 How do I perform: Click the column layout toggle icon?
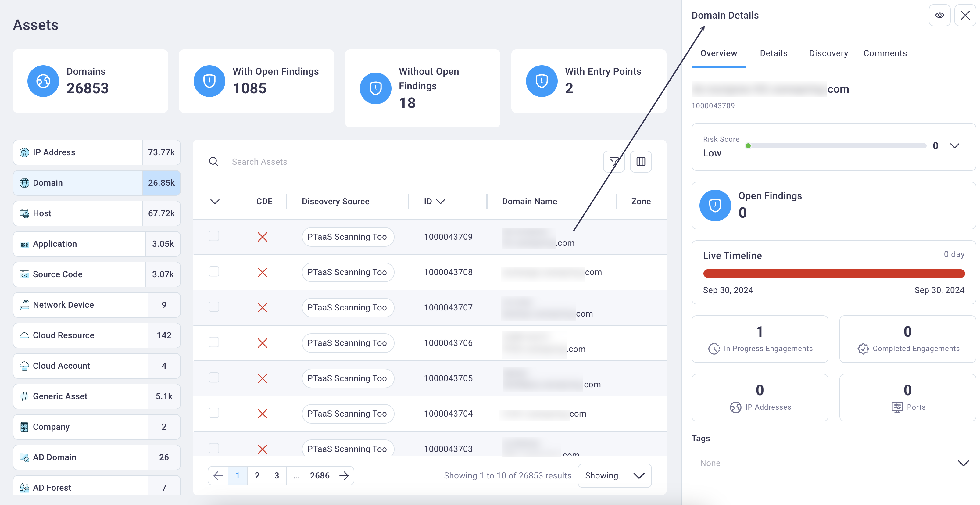click(642, 162)
